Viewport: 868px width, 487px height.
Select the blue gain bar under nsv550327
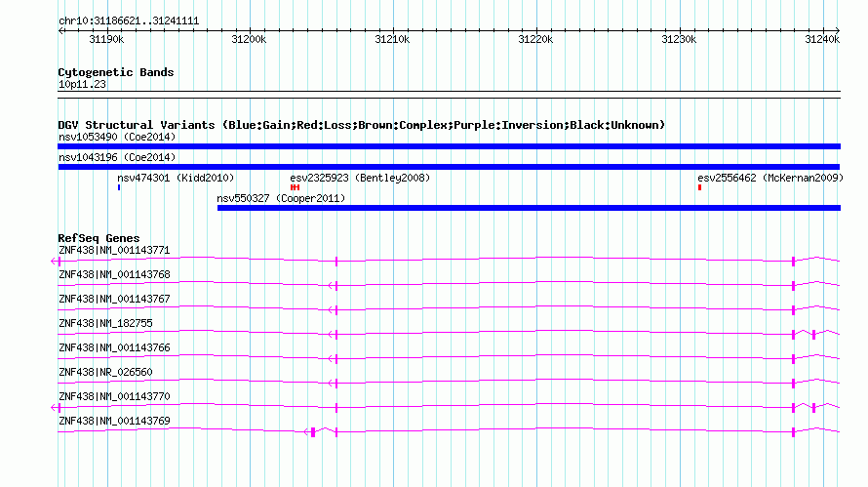(x=530, y=208)
